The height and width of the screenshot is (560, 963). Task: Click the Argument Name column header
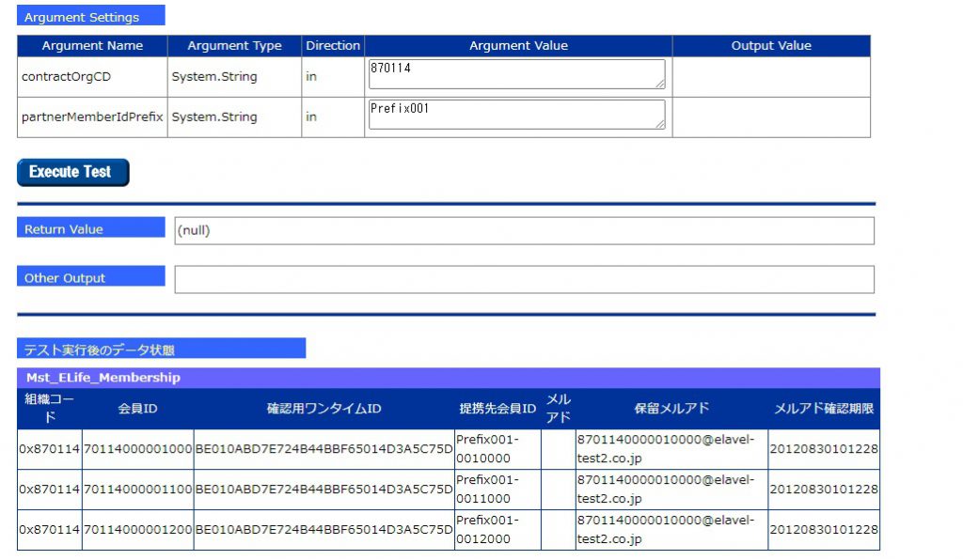(x=92, y=46)
